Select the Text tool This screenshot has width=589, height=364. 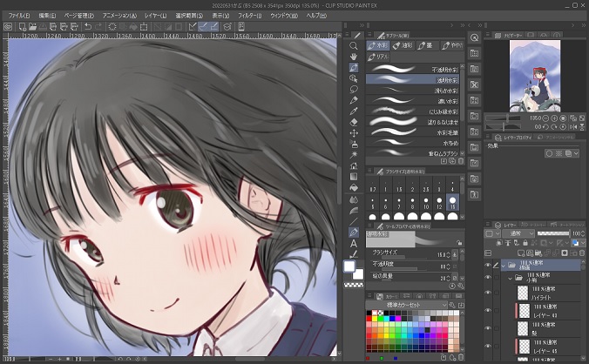(354, 243)
